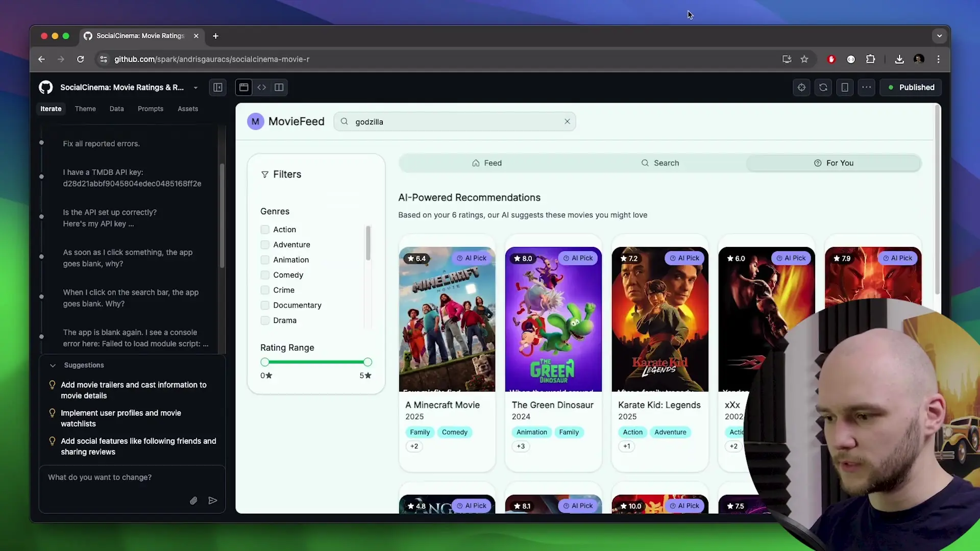Expand +2 genres on A Minecraft Movie
Viewport: 980px width, 551px height.
(x=414, y=446)
